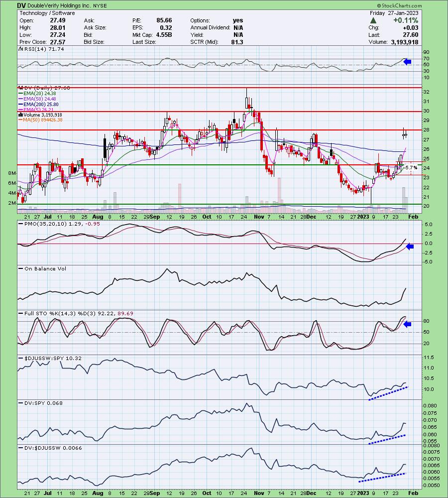Click the Yield N/A value
Screen dimensions: 448x498
[238, 35]
